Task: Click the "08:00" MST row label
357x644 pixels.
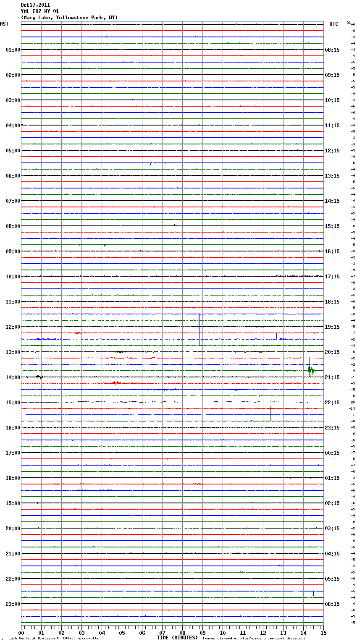Action: click(13, 226)
